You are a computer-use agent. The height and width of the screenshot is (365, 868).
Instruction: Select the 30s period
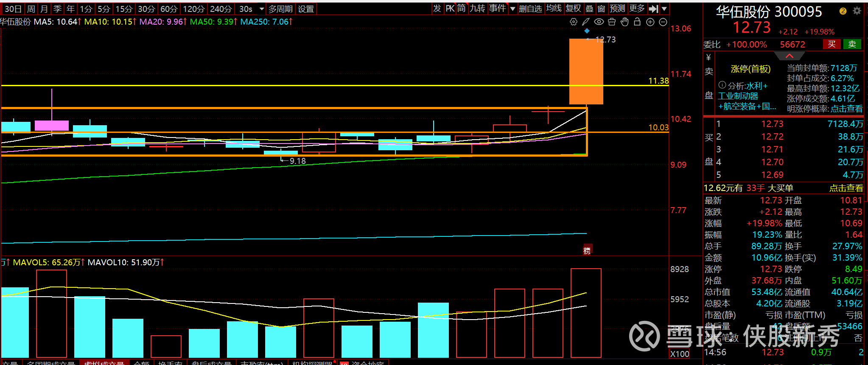tap(246, 9)
